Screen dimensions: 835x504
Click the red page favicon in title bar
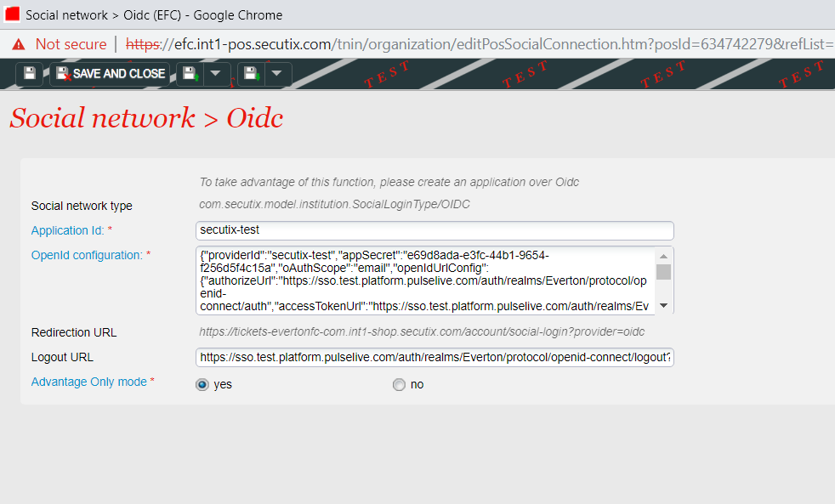point(12,14)
